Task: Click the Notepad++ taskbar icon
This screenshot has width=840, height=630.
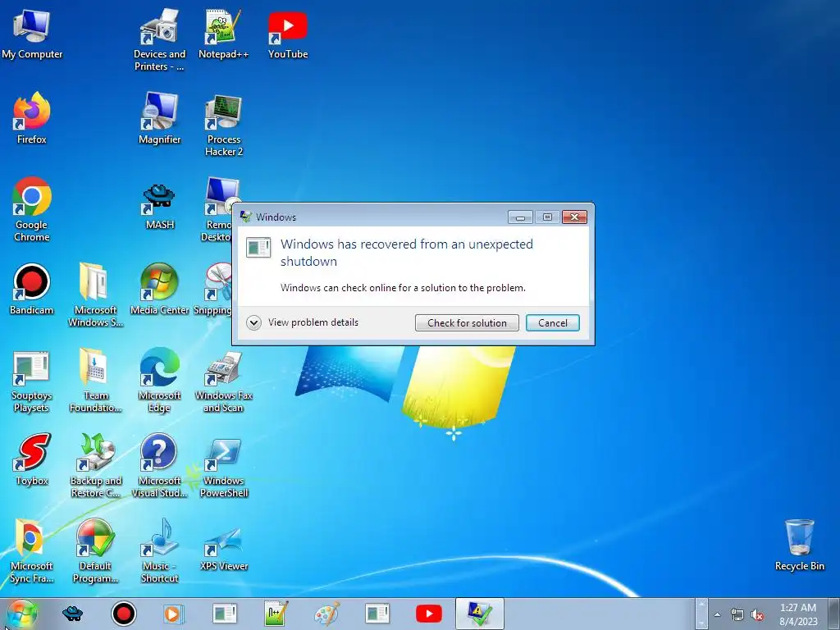Action: [x=276, y=614]
